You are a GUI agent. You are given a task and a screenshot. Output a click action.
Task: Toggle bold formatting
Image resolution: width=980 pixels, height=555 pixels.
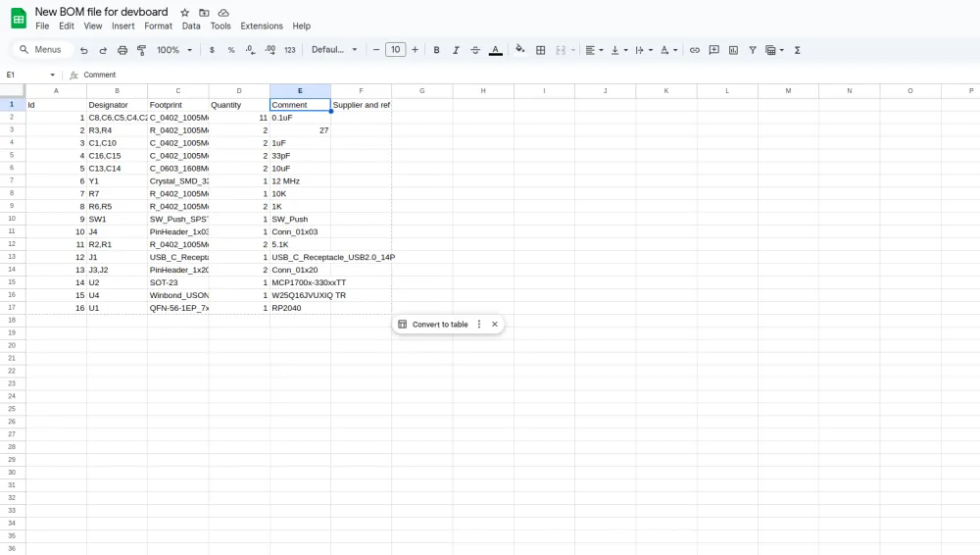(x=437, y=50)
